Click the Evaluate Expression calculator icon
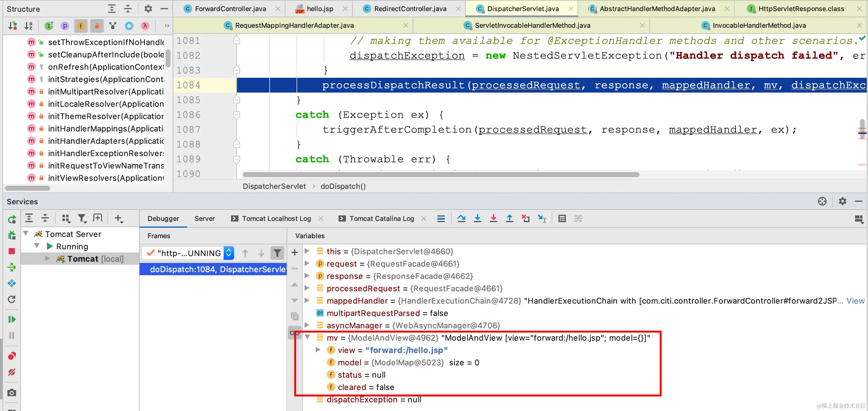 562,218
